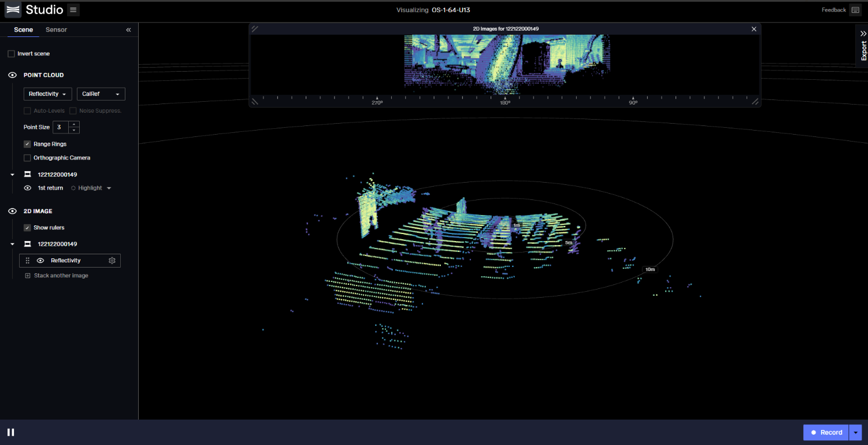Grab the Reflectivity row drag handle
The height and width of the screenshot is (445, 868).
point(28,261)
